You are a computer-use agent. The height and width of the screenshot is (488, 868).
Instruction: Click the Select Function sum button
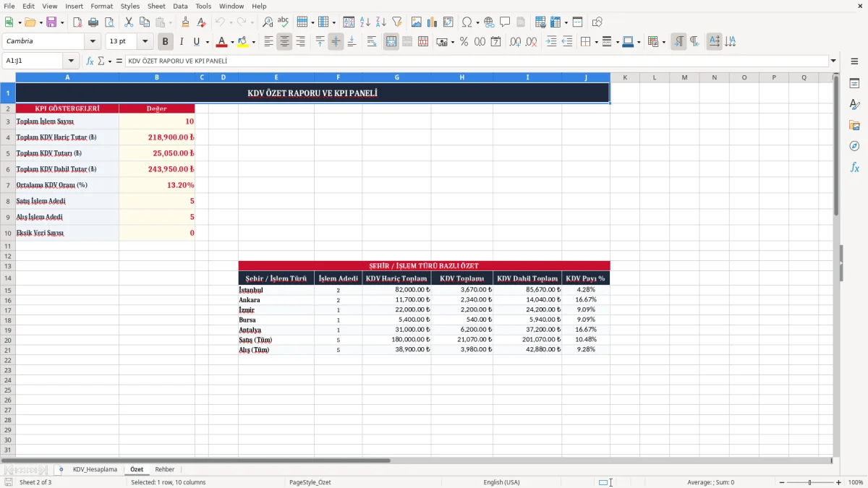(x=101, y=61)
